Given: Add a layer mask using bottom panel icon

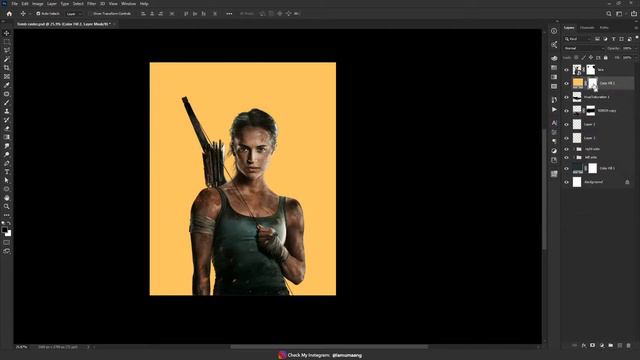Looking at the screenshot, I should click(593, 345).
